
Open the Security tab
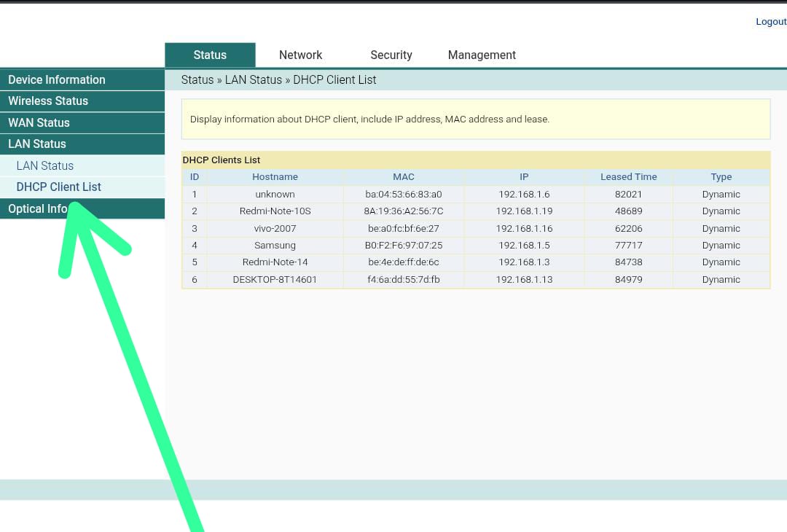[x=391, y=55]
